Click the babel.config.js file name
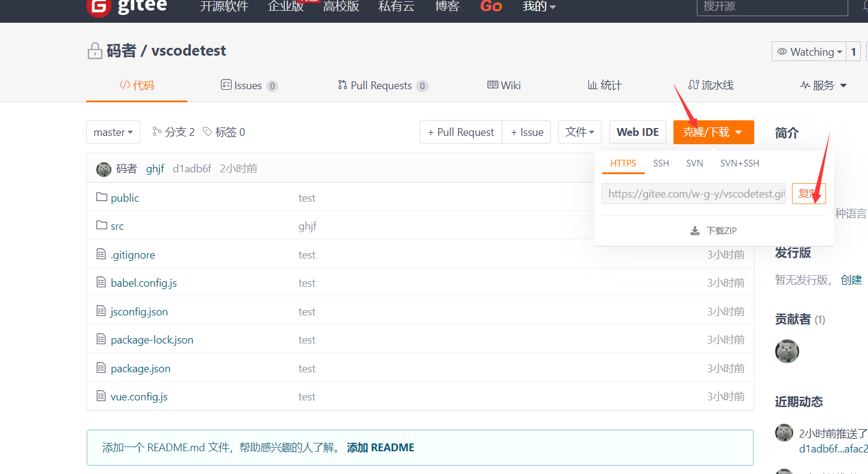Screen dimensions: 868x474 click(144, 282)
